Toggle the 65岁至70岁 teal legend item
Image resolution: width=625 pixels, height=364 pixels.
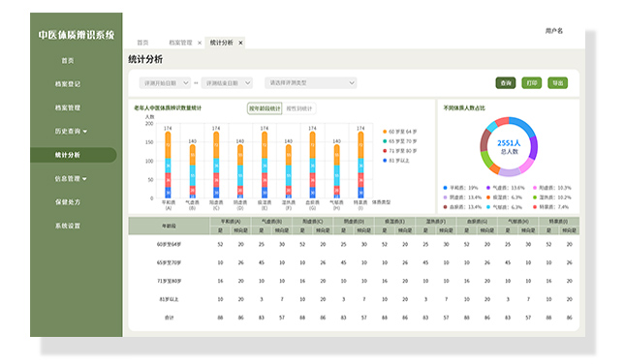400,141
